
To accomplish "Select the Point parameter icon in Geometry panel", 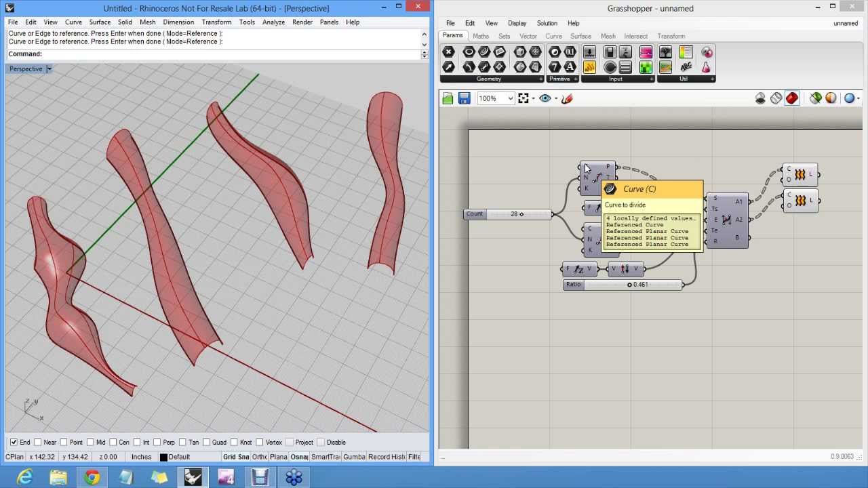I will pos(448,52).
